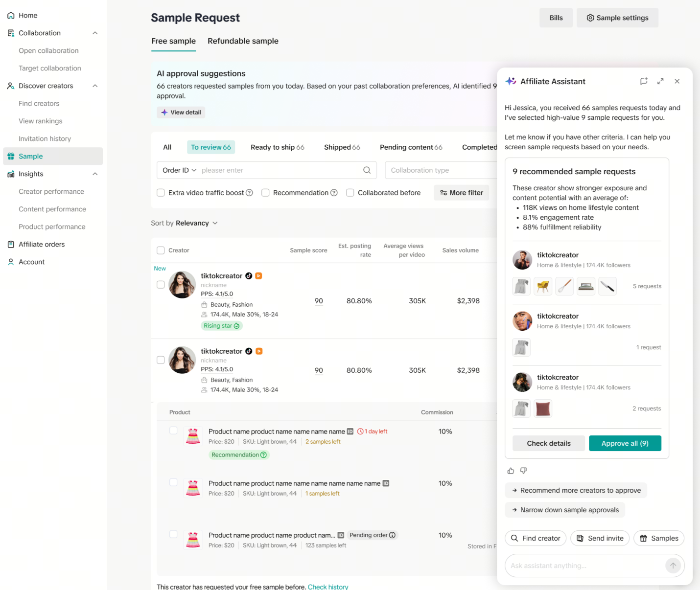Click the thumbs down feedback icon
The height and width of the screenshot is (590, 700).
[x=523, y=471]
